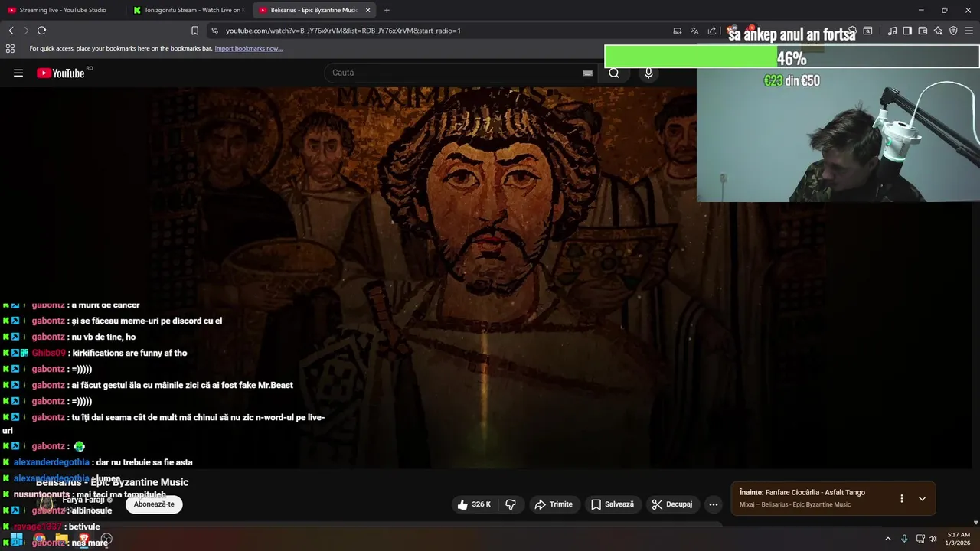The width and height of the screenshot is (980, 551).
Task: Open the browser music player icon
Action: click(892, 31)
